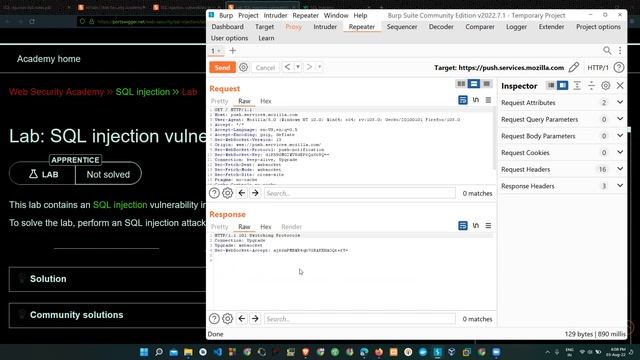Close the Inspector panel
The image size is (640, 360).
point(620,86)
